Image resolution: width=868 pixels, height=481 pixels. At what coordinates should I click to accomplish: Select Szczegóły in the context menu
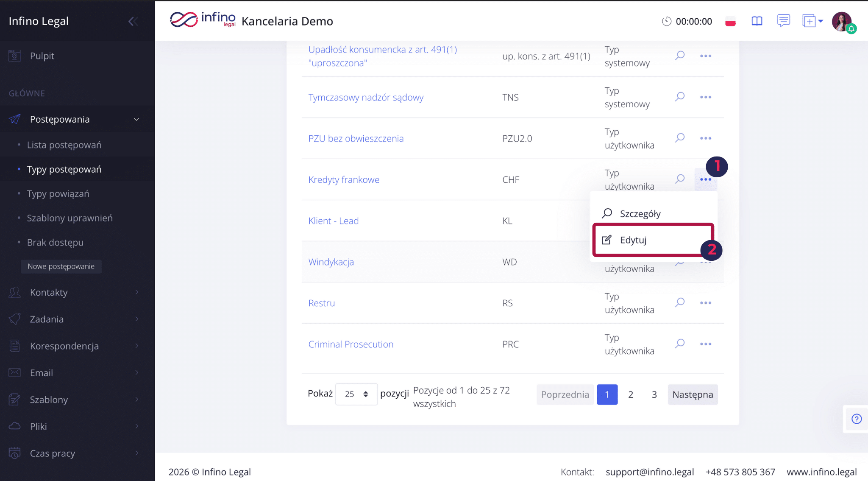(x=640, y=213)
